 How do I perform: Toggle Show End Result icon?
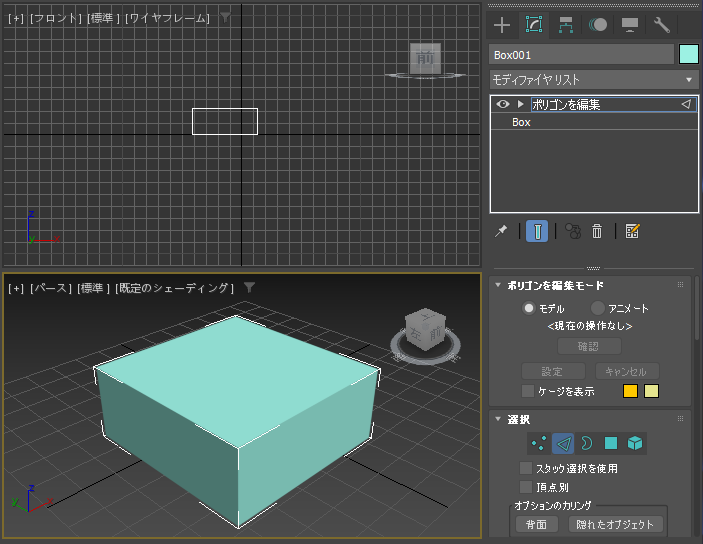[537, 231]
